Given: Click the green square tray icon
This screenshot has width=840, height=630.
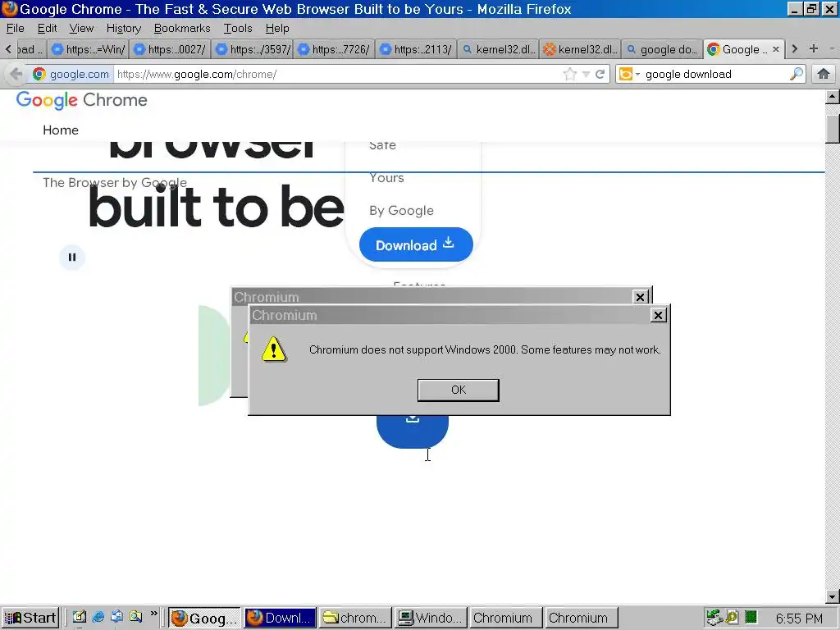Looking at the screenshot, I should point(751,617).
